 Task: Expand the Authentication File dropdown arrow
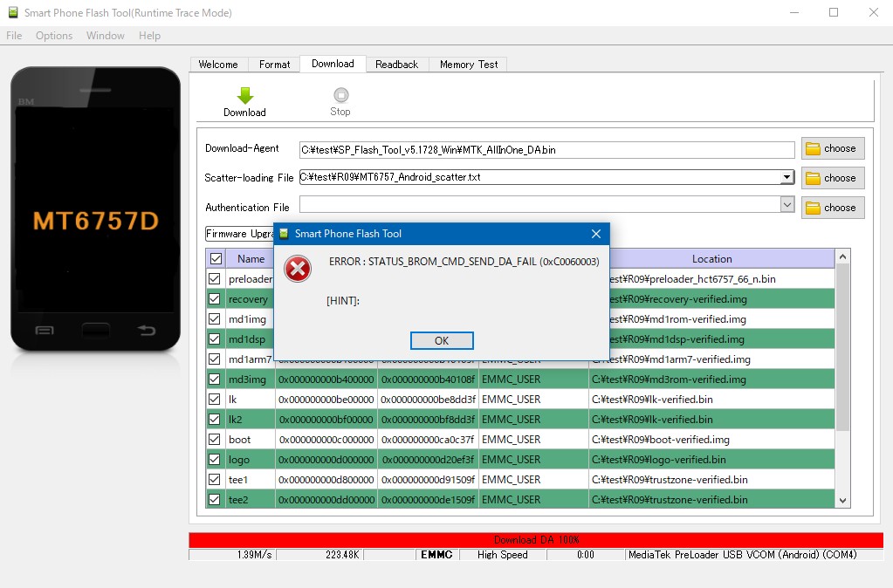click(787, 204)
